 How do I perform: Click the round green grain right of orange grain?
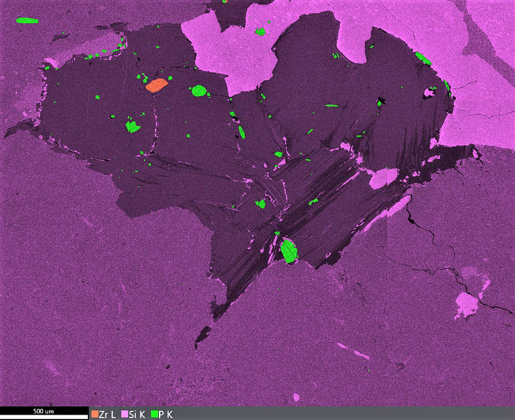199,91
